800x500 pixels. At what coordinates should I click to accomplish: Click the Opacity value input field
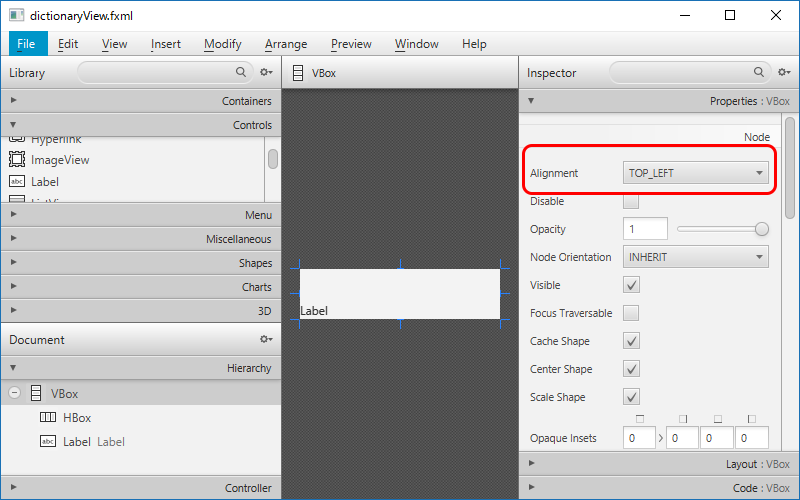click(x=645, y=229)
